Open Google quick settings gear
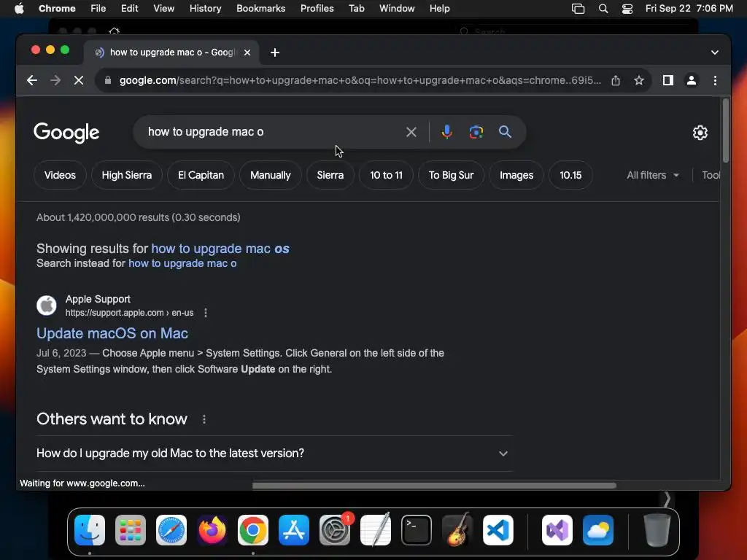This screenshot has height=560, width=747. click(x=700, y=133)
